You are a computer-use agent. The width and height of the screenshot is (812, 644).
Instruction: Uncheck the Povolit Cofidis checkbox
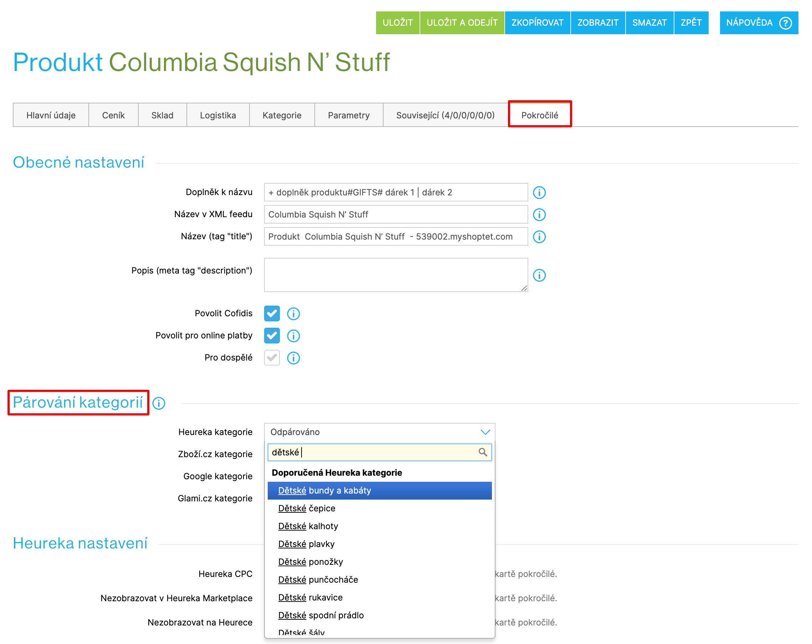272,313
